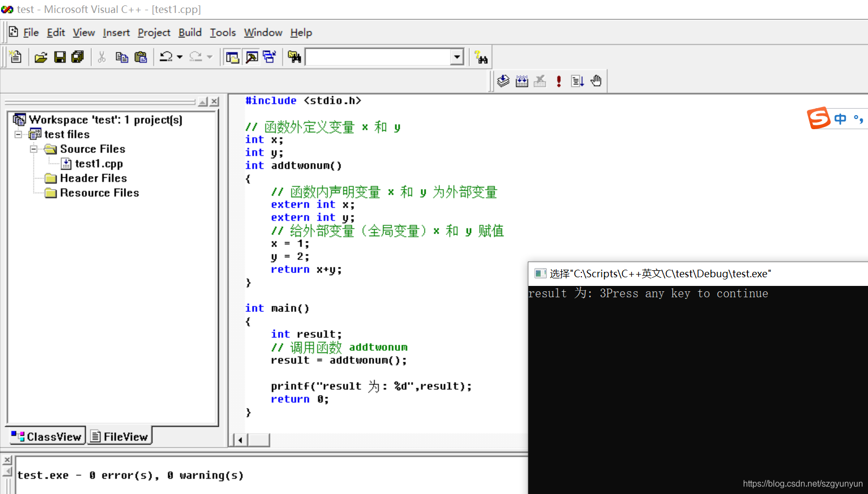This screenshot has height=494, width=868.
Task: Collapse the Source Files folder
Action: [34, 149]
